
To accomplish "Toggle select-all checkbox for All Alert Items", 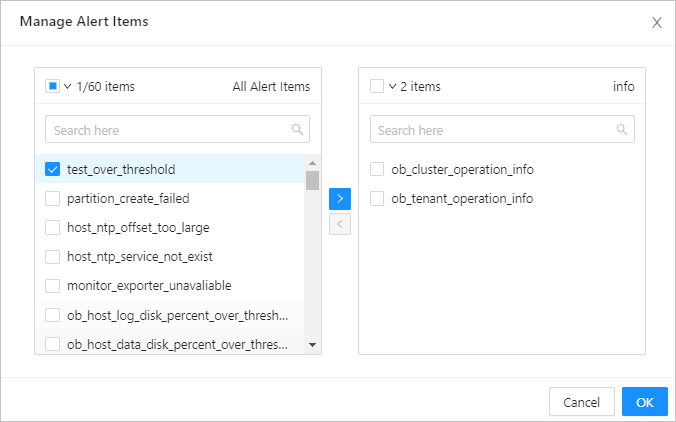I will click(x=52, y=86).
